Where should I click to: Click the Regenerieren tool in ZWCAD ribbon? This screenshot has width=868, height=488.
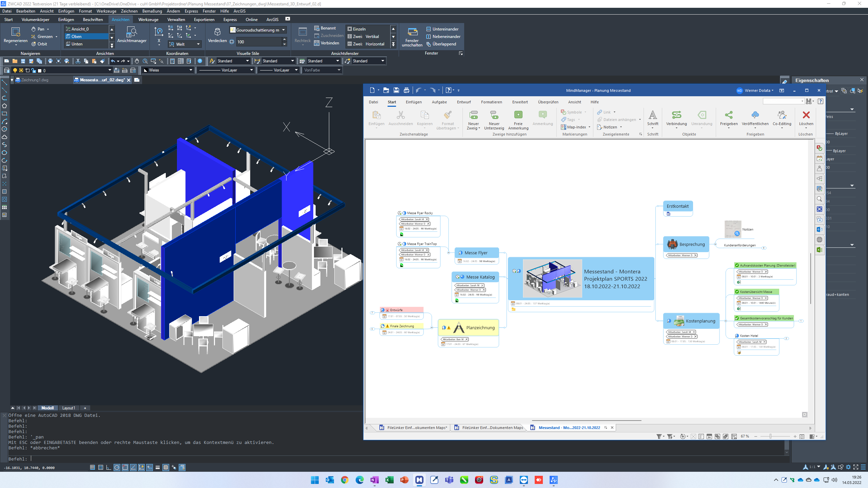[16, 35]
